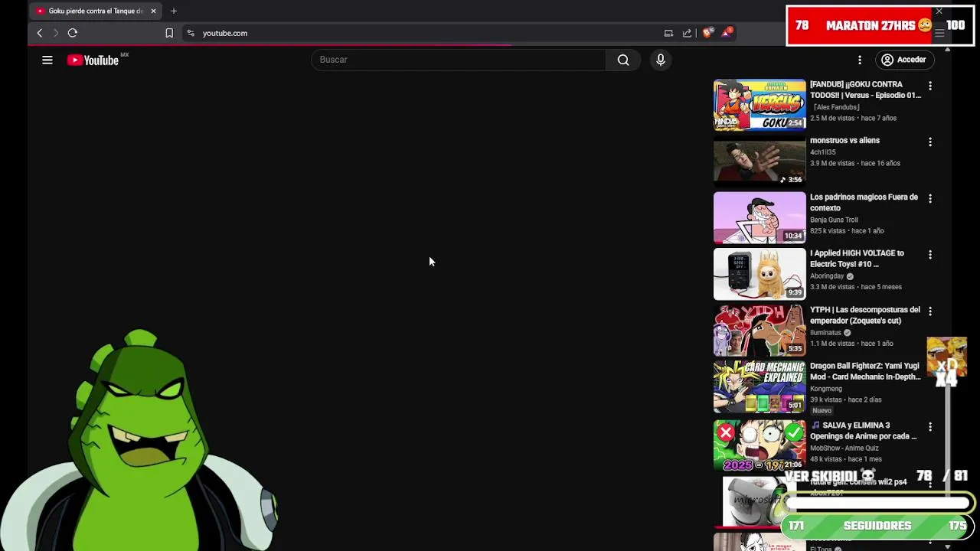Open options for YTPH emperador video
The width and height of the screenshot is (980, 551).
pos(930,311)
